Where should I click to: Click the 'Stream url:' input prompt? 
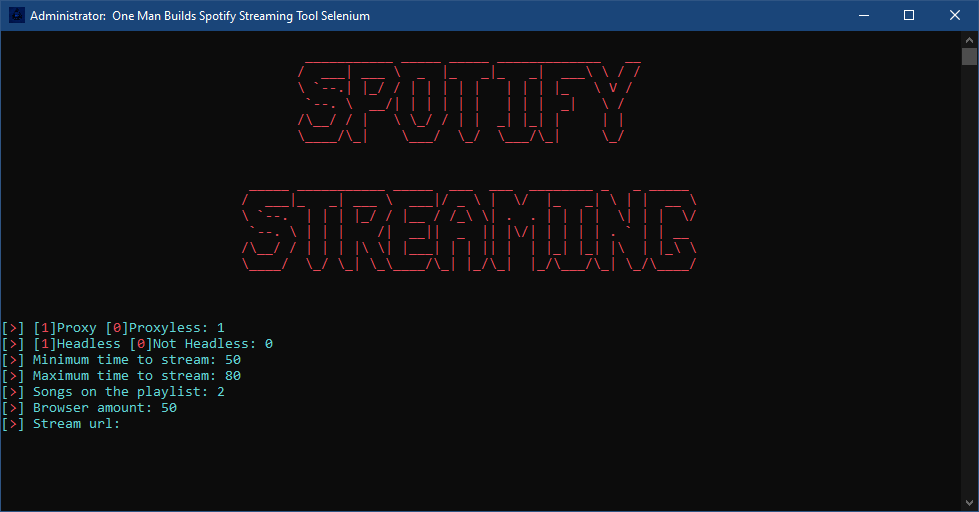(x=61, y=424)
